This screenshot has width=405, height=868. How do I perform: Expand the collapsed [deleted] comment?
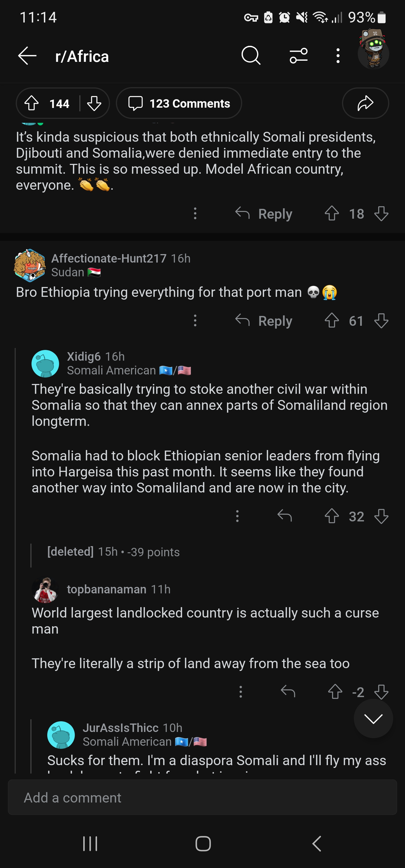pos(113,552)
